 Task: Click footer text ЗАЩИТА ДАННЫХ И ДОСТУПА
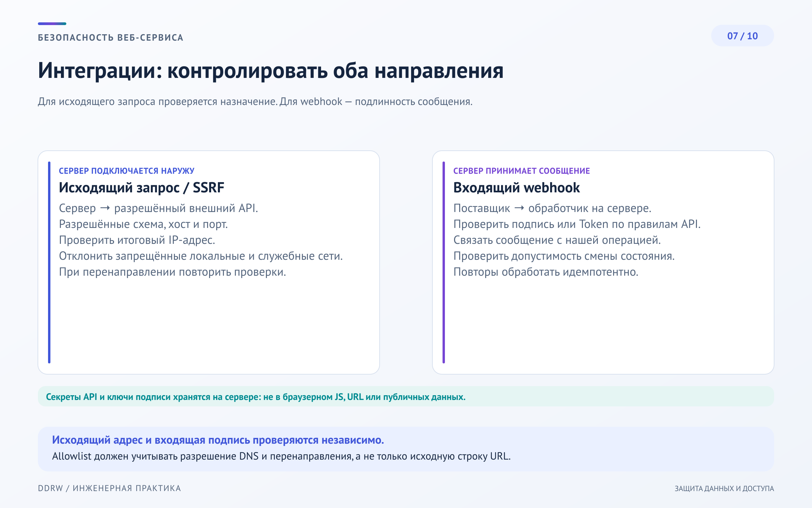click(724, 488)
